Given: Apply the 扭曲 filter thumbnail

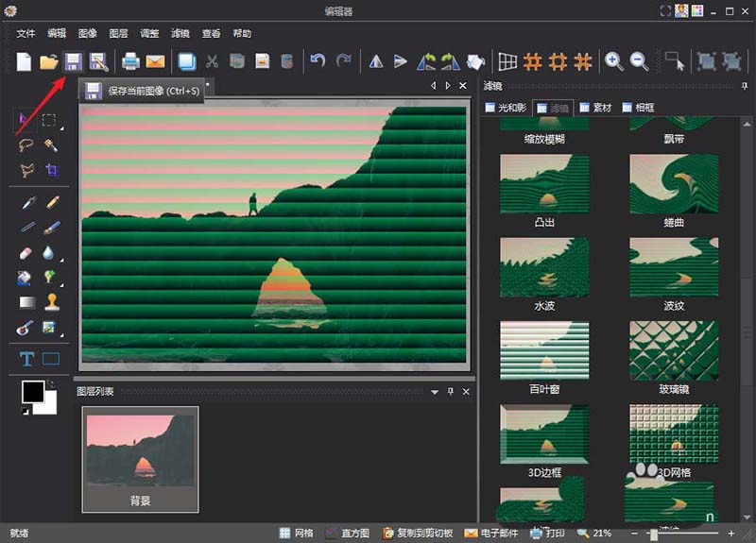Looking at the screenshot, I should (x=674, y=183).
